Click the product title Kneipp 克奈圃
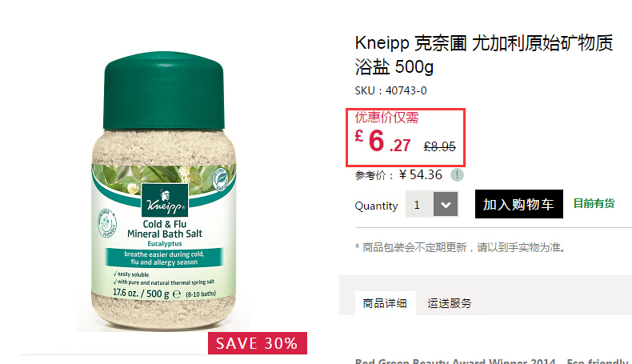 pos(484,54)
